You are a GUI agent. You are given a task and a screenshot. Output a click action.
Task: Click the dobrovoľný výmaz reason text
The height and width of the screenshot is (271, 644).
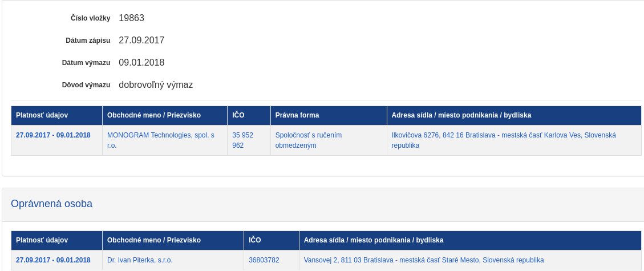pyautogui.click(x=156, y=85)
